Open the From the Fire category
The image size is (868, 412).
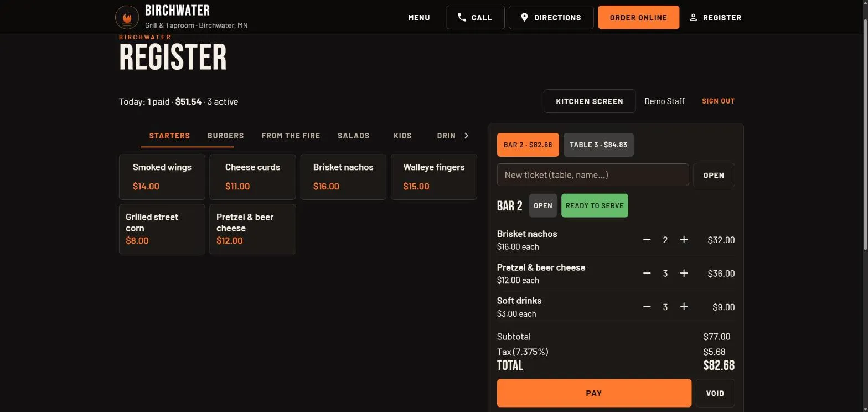[x=291, y=136]
